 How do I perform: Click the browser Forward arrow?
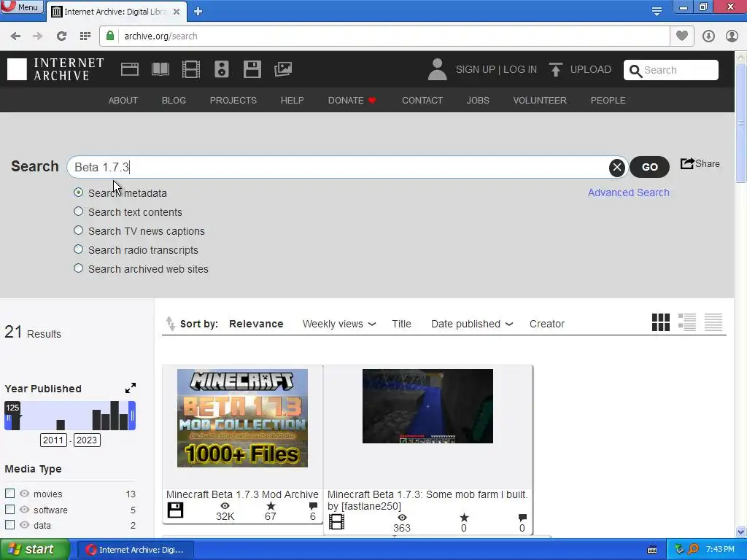click(x=38, y=36)
